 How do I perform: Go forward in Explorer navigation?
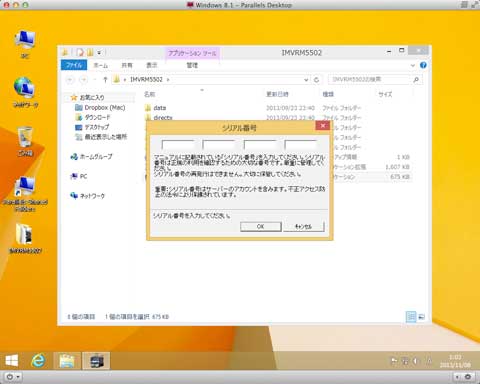pos(84,80)
